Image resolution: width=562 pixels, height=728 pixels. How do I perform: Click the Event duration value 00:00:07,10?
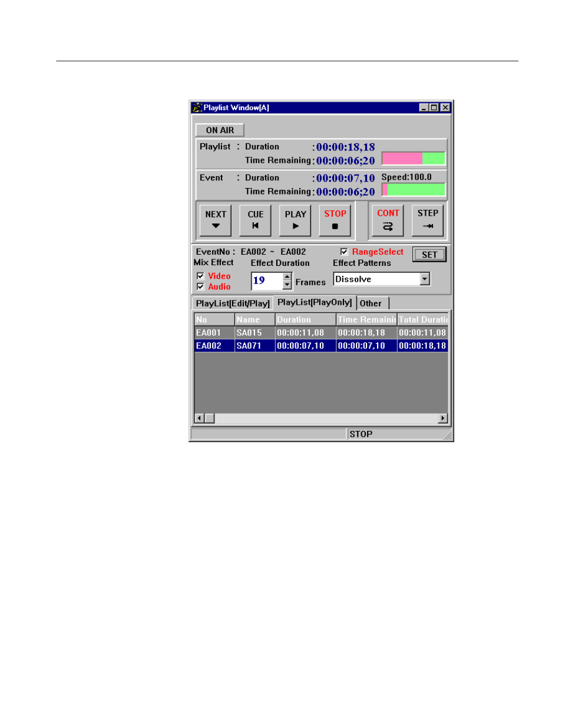click(x=346, y=179)
